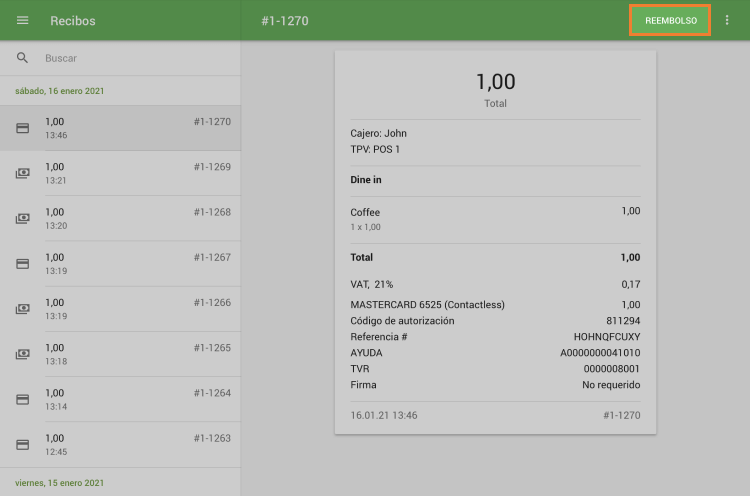Click card icon of receipt #1-1267
The image size is (750, 496).
pos(23,264)
